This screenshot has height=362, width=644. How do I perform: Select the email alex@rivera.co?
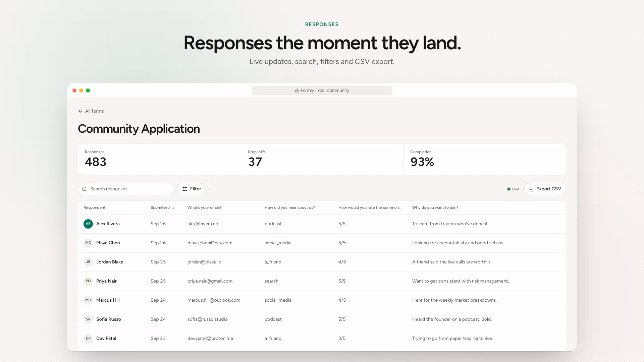203,224
